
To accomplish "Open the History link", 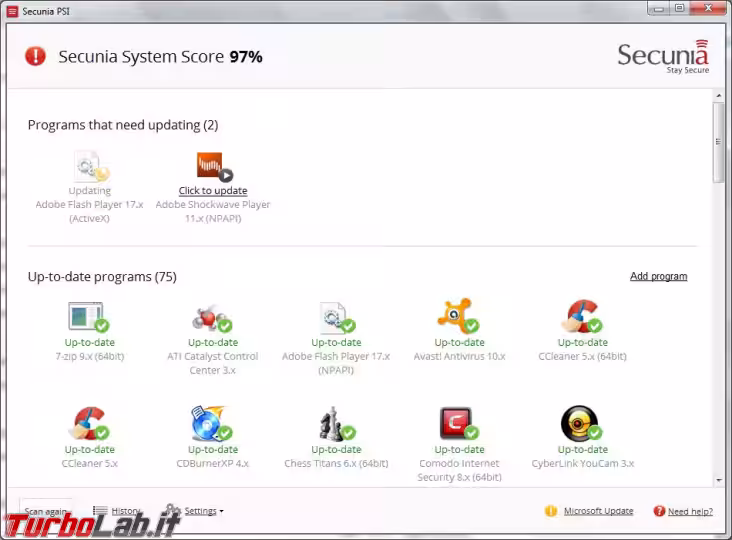I will [126, 511].
